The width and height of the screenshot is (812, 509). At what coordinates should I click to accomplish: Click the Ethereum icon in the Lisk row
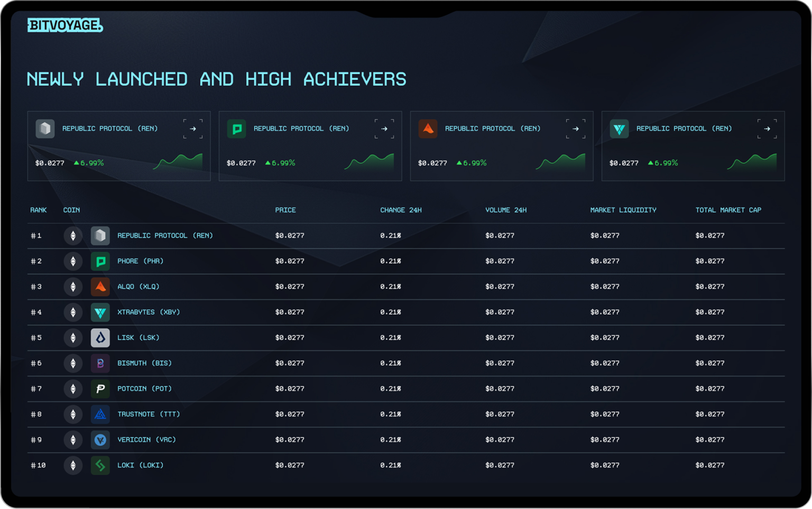[73, 338]
